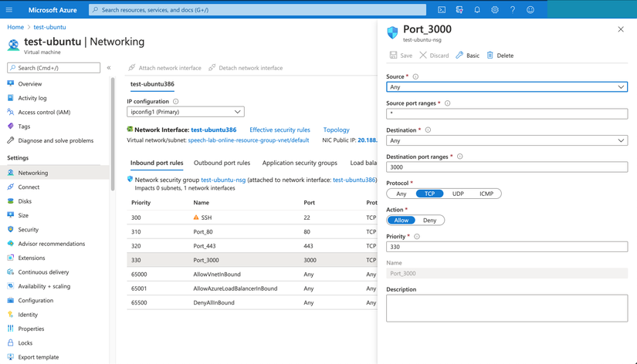Click the Destination port ranges field
Image resolution: width=637 pixels, height=364 pixels.
pyautogui.click(x=507, y=167)
